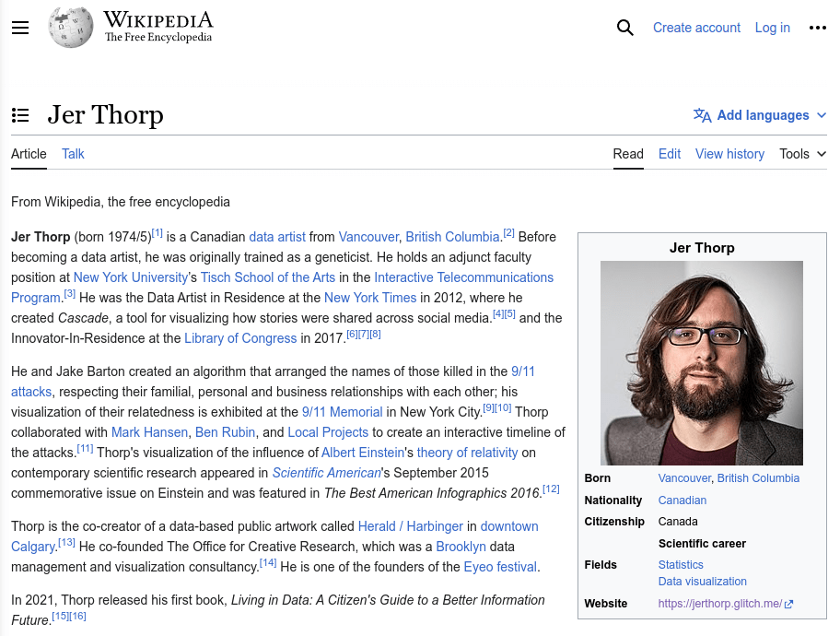
Task: Open the Edit tab
Action: 670,154
